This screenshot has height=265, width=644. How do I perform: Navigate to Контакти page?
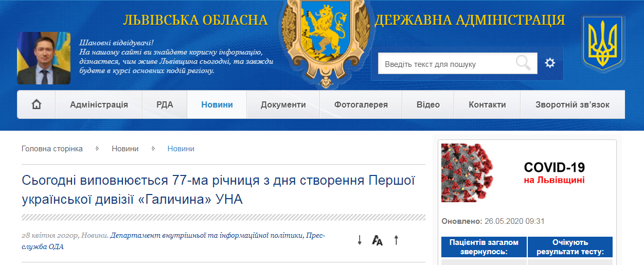pos(487,104)
